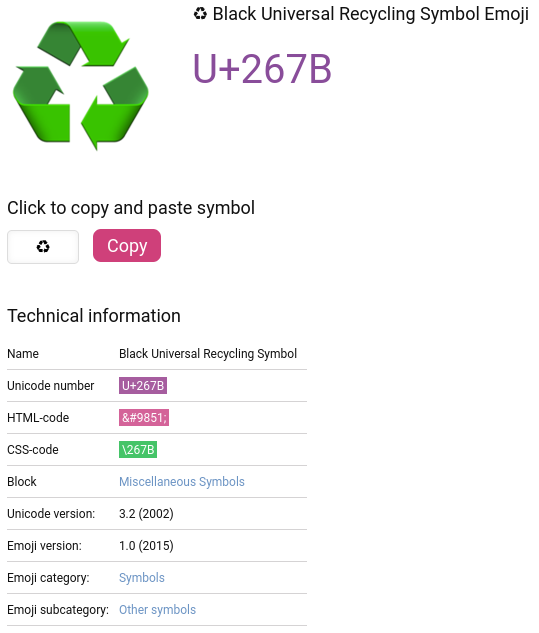Click the Black Universal Recycling Symbol name value

tap(208, 354)
